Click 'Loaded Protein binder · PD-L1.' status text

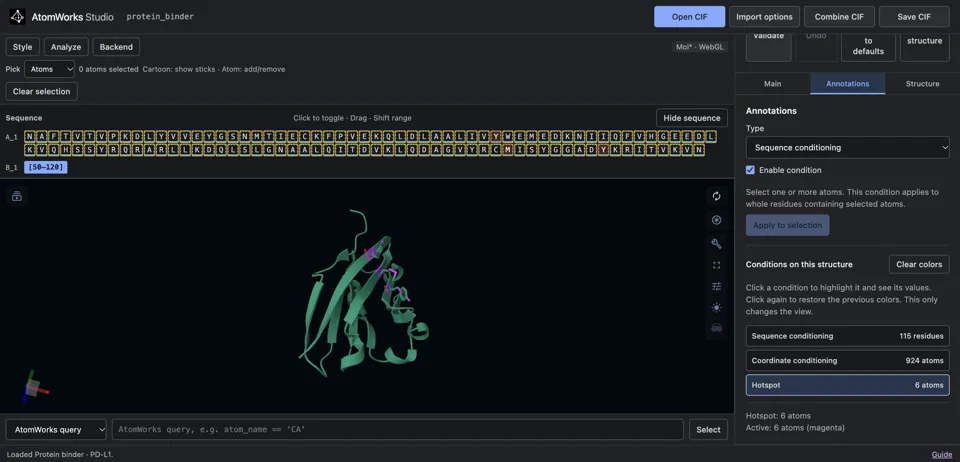[60, 455]
